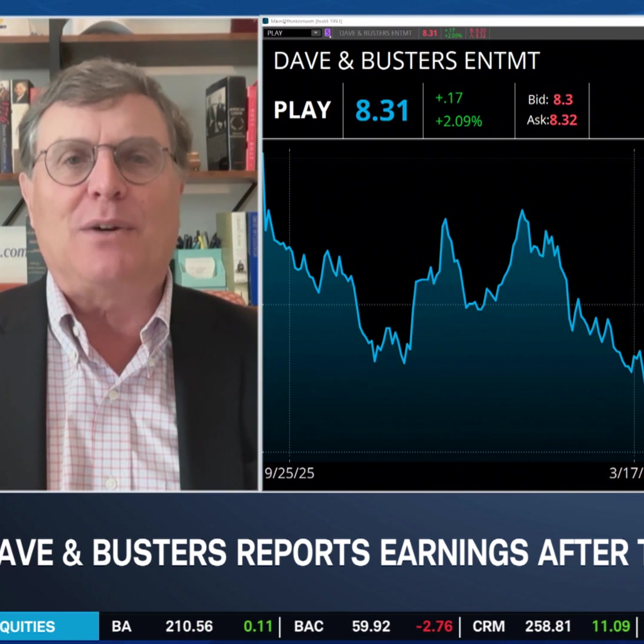
Task: Click the thinkorswim app icon in title bar
Action: [x=266, y=21]
